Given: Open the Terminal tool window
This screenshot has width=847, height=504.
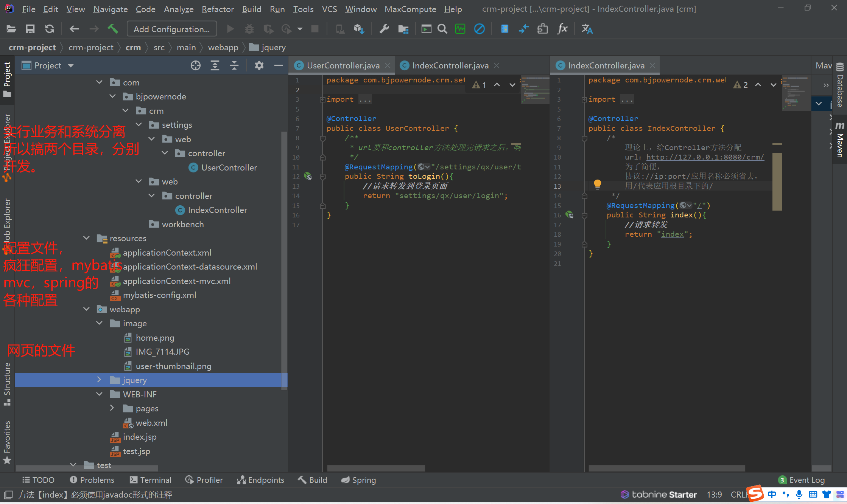Looking at the screenshot, I should tap(150, 480).
